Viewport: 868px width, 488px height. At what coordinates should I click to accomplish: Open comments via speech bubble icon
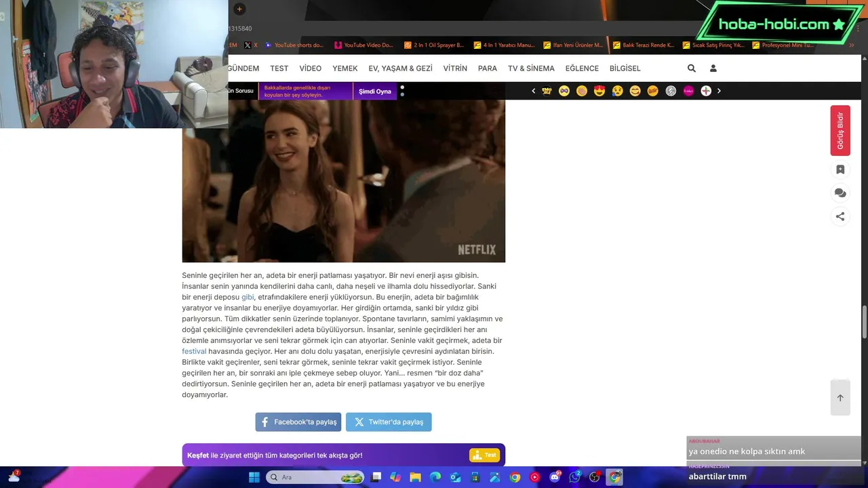pyautogui.click(x=840, y=193)
